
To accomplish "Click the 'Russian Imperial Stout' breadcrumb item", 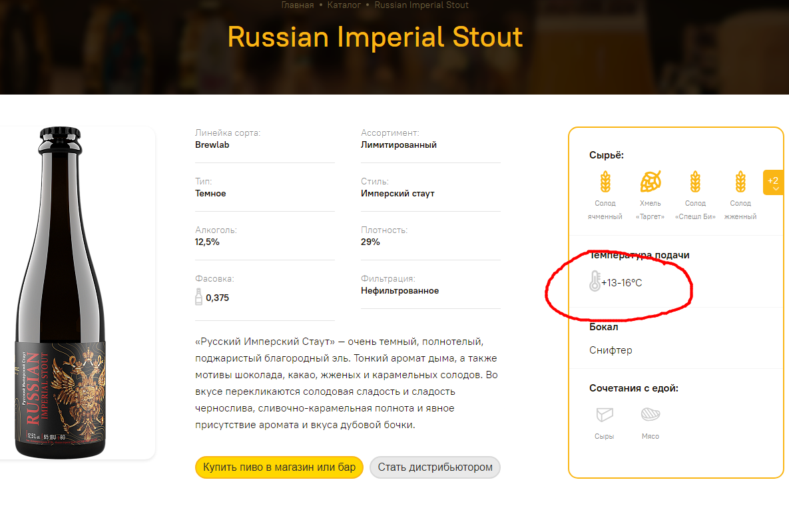I will click(421, 5).
